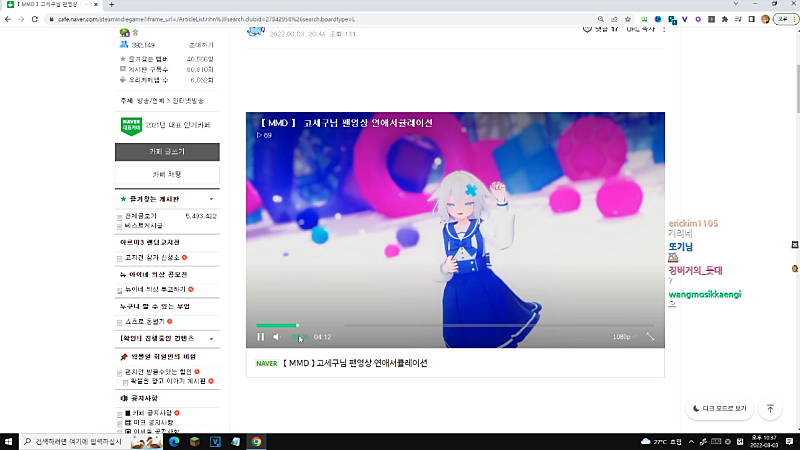The image size is (800, 450).
Task: Click the NAVER 대표카페 green badge
Action: [x=131, y=126]
